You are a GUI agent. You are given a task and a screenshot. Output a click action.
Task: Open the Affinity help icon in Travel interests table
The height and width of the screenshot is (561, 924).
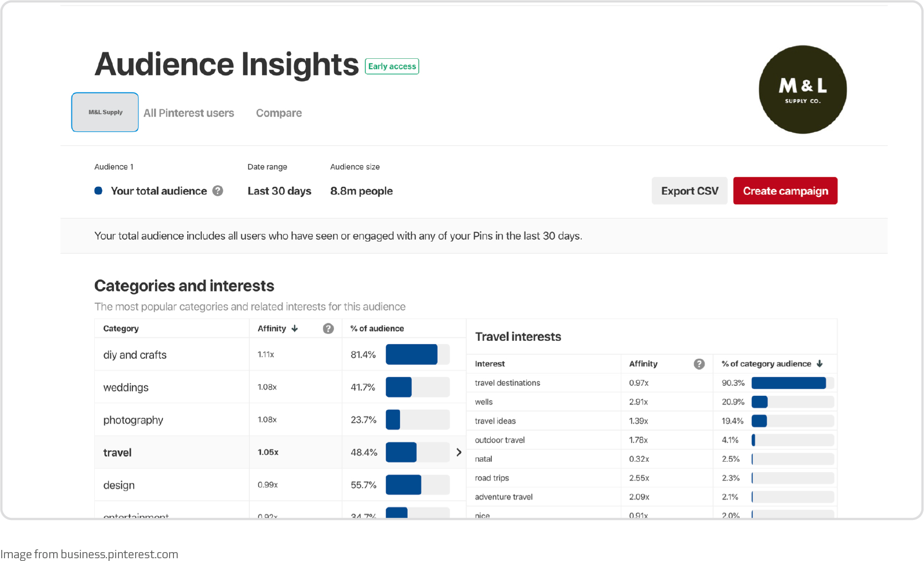tap(699, 364)
